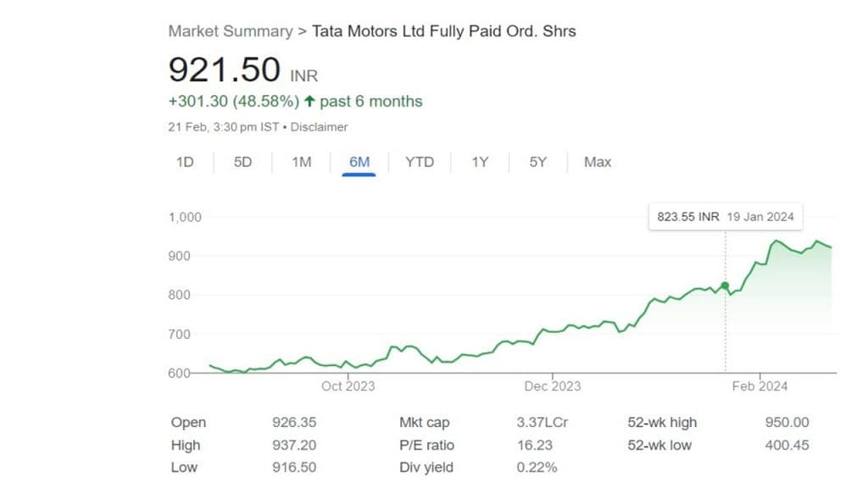Switch chart to 1D range
Viewport: 868px width, 488px height.
pyautogui.click(x=185, y=162)
